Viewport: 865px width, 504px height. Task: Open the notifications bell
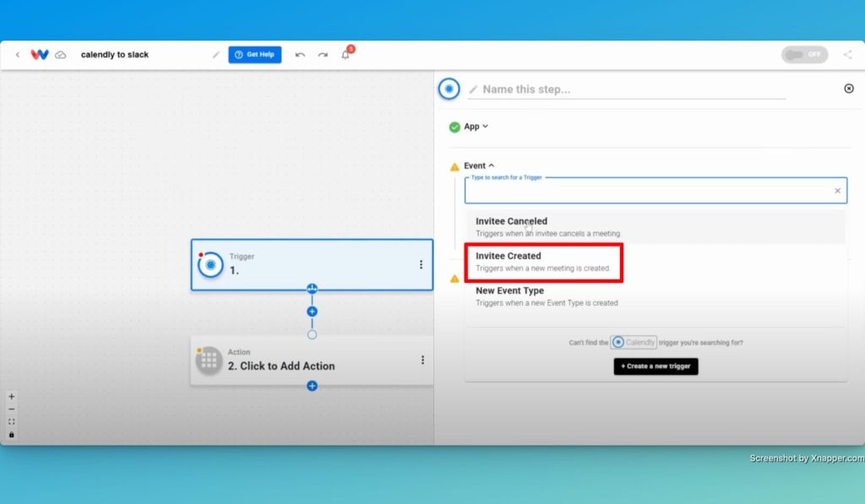[x=345, y=55]
